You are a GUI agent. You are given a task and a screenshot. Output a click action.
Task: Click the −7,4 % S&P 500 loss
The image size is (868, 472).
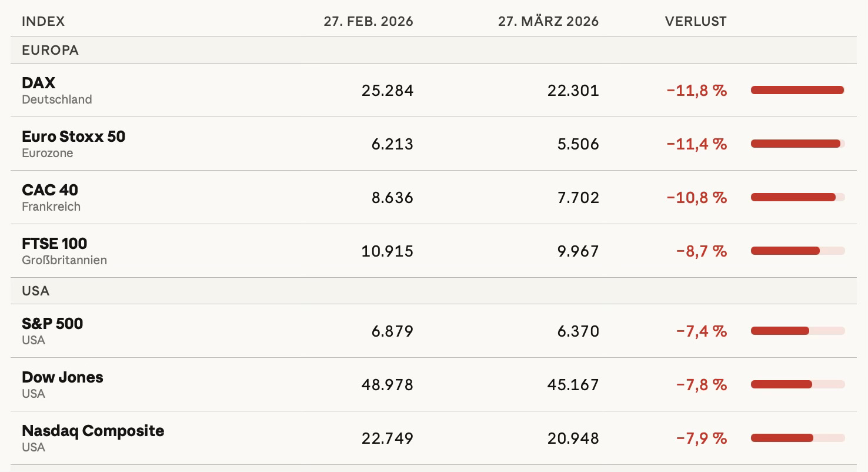(702, 331)
